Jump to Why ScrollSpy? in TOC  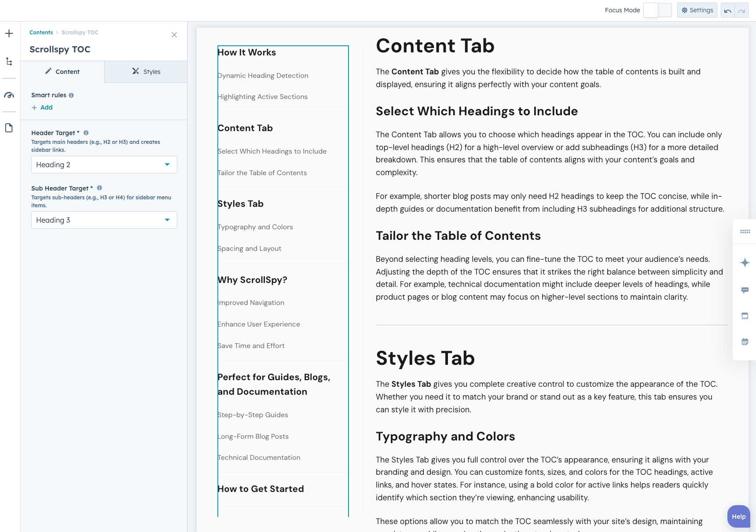point(252,280)
